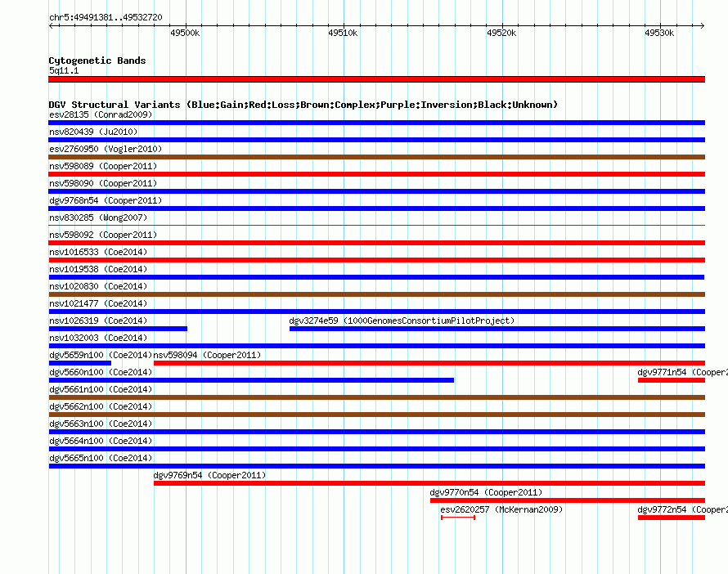Click blue bar under nsv820439
728x574 pixels.
(x=376, y=140)
